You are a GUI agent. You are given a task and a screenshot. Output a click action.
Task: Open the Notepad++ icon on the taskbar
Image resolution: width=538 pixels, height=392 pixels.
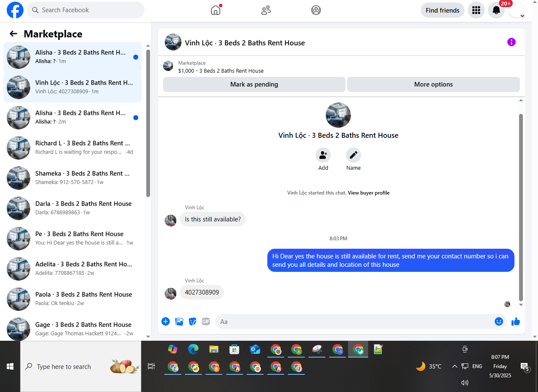pyautogui.click(x=379, y=349)
